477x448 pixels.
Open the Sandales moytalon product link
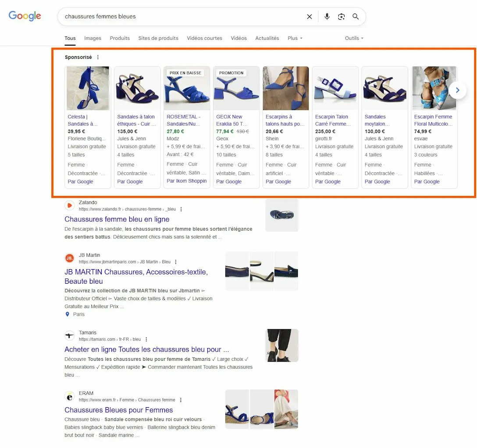[377, 120]
